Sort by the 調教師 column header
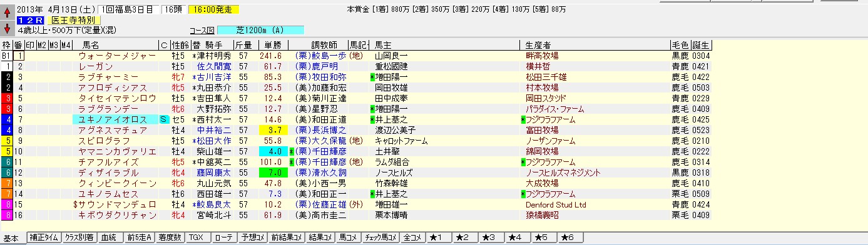The width and height of the screenshot is (868, 245). (x=324, y=45)
